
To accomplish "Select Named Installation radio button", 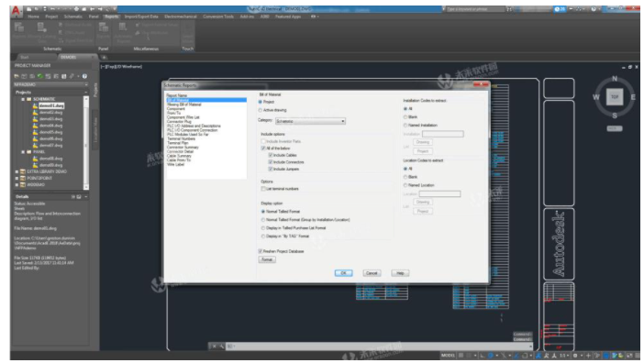I will (405, 125).
